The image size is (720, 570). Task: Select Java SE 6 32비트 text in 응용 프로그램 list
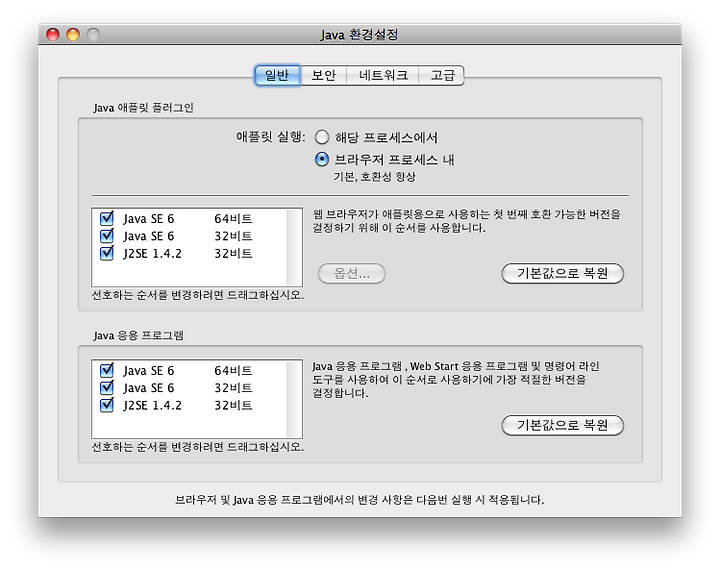click(187, 388)
